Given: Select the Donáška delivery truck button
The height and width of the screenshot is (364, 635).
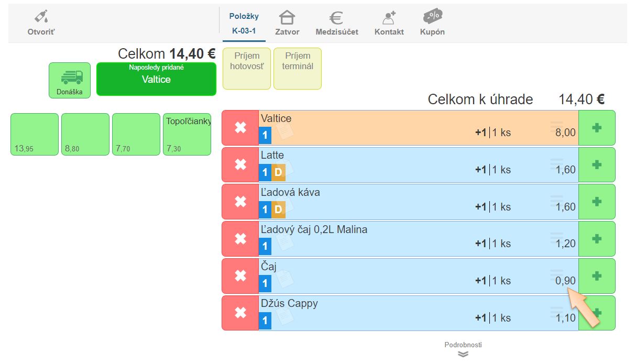Looking at the screenshot, I should pyautogui.click(x=70, y=80).
